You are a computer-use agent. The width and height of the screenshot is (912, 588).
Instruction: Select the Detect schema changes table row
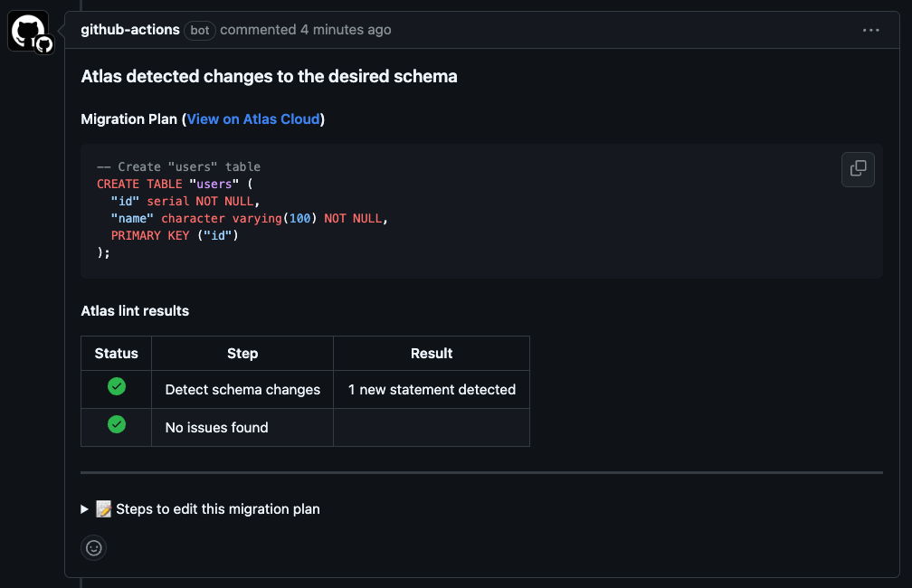[x=242, y=389]
